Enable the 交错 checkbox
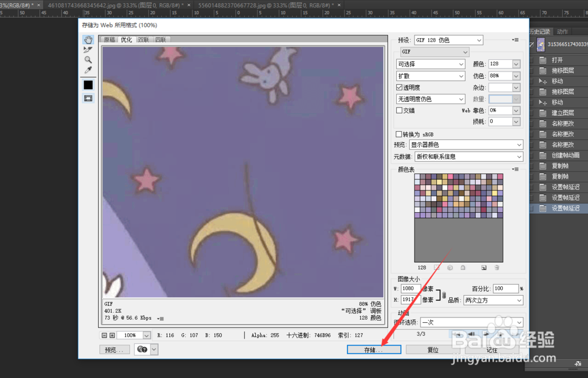Image resolution: width=588 pixels, height=378 pixels. coord(399,110)
